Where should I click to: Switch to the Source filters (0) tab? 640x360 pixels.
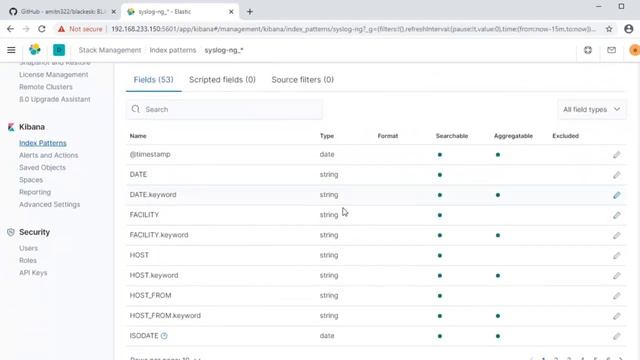pyautogui.click(x=302, y=80)
